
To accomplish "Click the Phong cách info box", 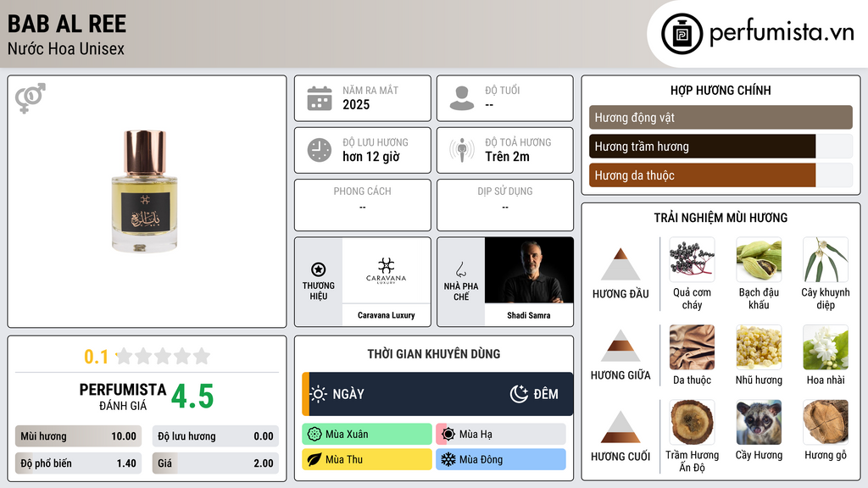I will (363, 205).
